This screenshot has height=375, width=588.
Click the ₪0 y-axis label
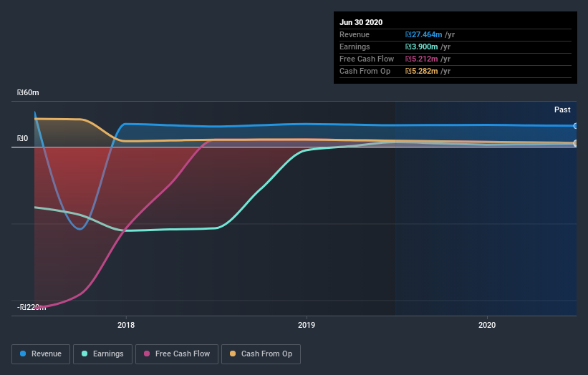point(22,139)
